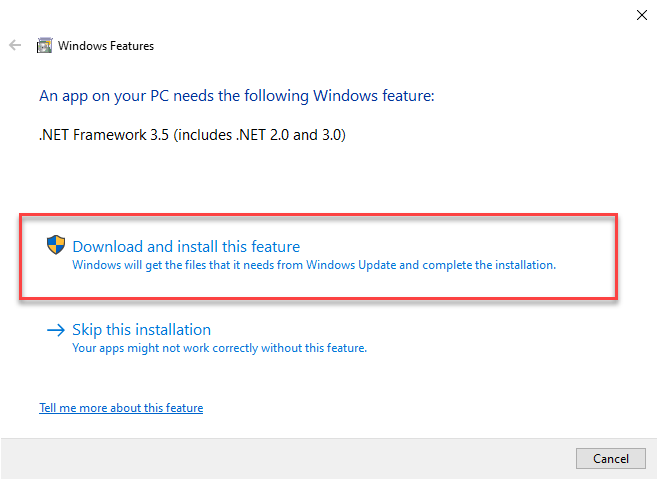Image resolution: width=658 pixels, height=480 pixels.
Task: Click the Windows Features title text
Action: pos(106,46)
